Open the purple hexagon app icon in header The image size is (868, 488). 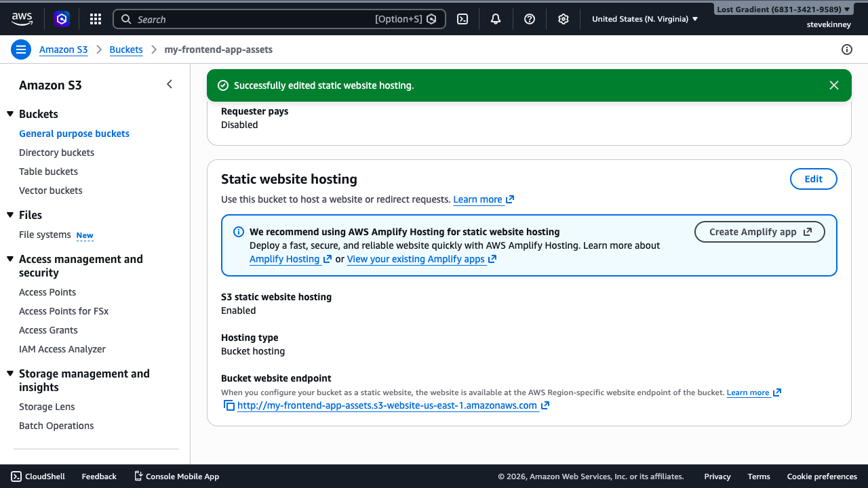point(62,19)
